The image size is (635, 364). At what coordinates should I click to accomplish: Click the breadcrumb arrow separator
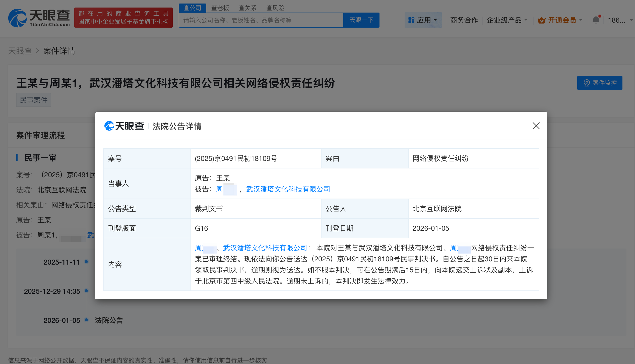pos(38,51)
